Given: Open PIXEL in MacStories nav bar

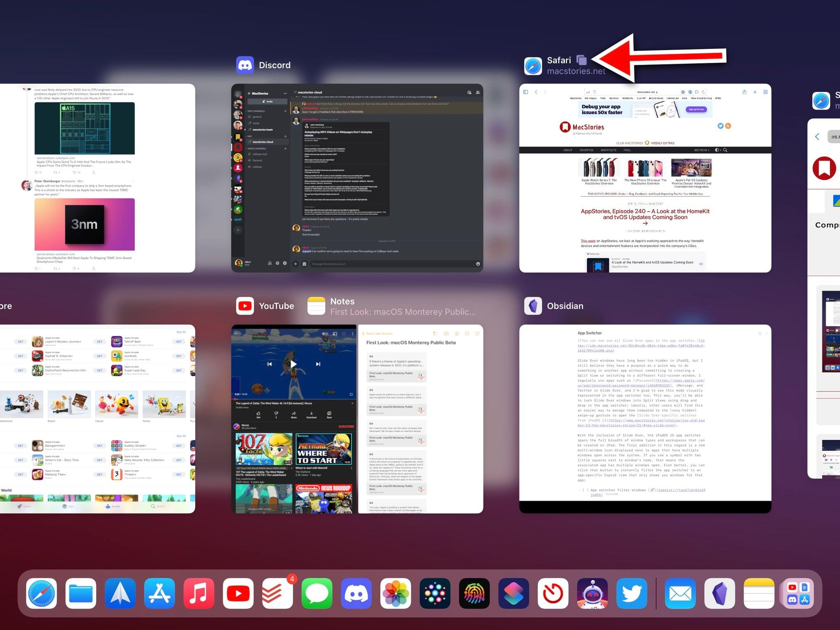Looking at the screenshot, I should [x=627, y=150].
